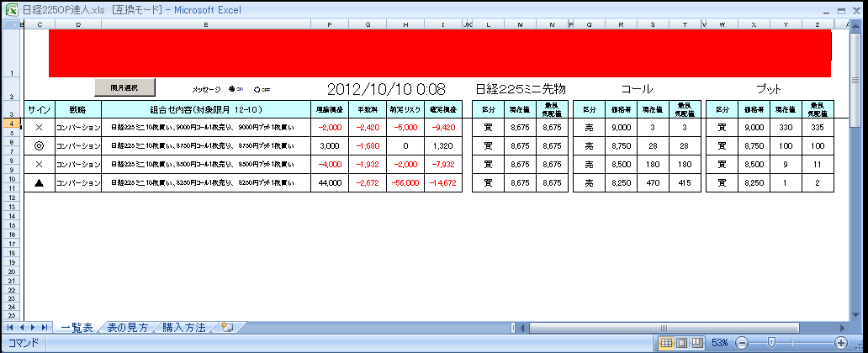Insert new worksheet tab icon

[x=226, y=327]
